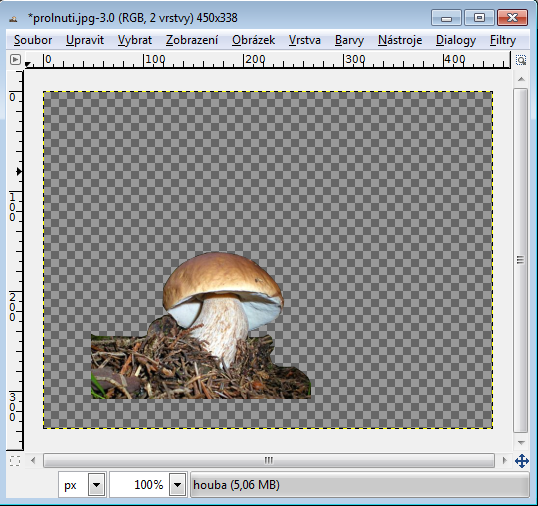Click the vertical scrollbar up arrow

[x=521, y=79]
